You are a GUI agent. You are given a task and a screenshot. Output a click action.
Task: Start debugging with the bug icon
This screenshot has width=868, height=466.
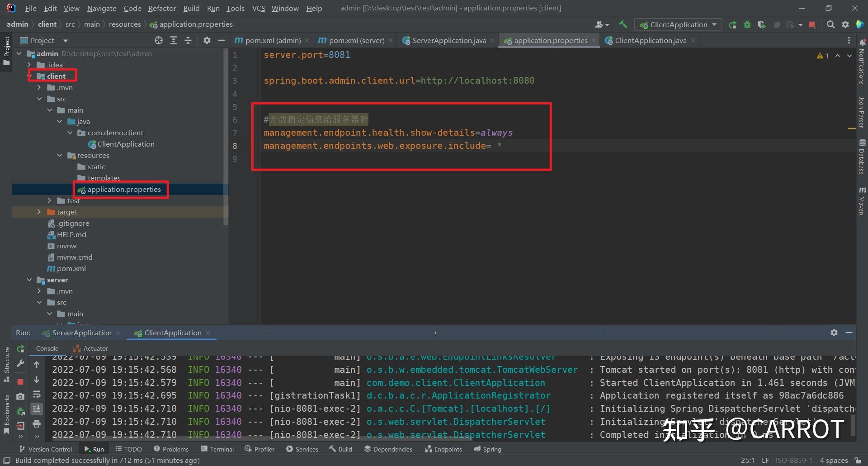click(747, 24)
